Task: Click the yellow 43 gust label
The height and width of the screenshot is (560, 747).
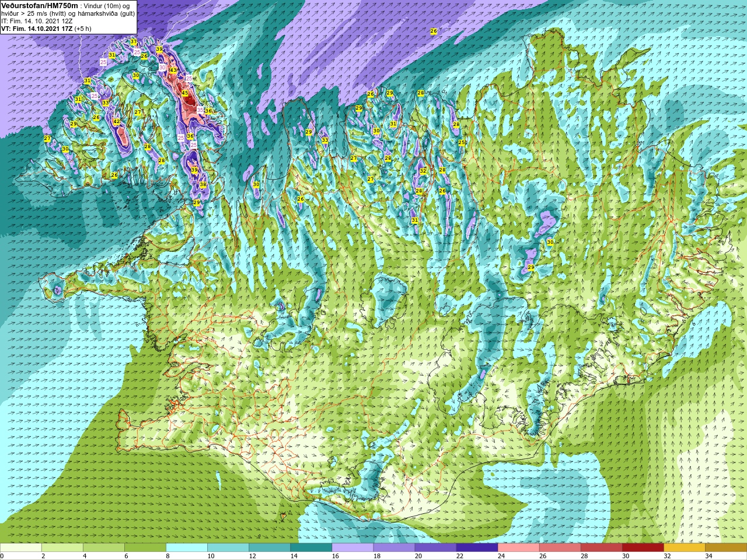Action: [173, 70]
